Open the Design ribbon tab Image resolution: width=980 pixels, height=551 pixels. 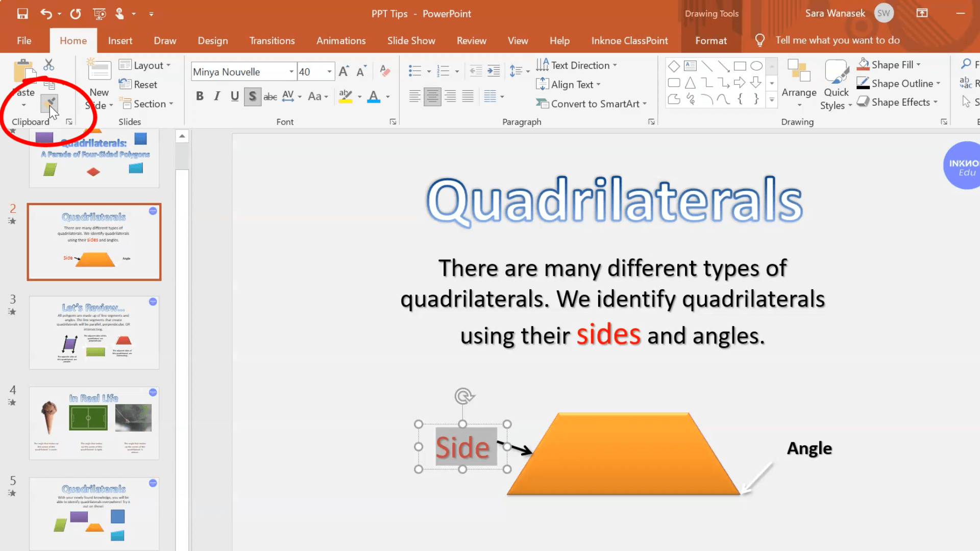pos(212,40)
